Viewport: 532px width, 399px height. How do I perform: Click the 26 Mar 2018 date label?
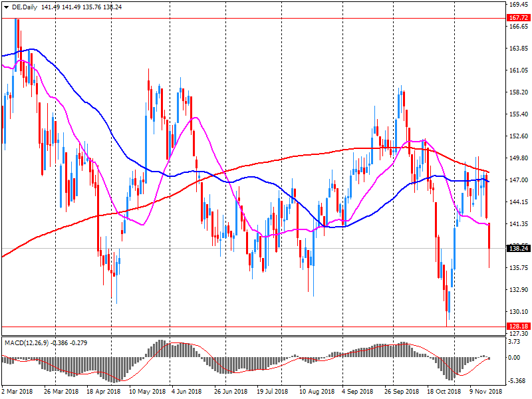point(61,392)
